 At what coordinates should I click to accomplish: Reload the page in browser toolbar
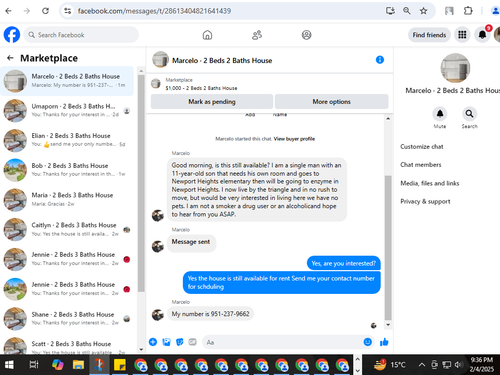[45, 11]
